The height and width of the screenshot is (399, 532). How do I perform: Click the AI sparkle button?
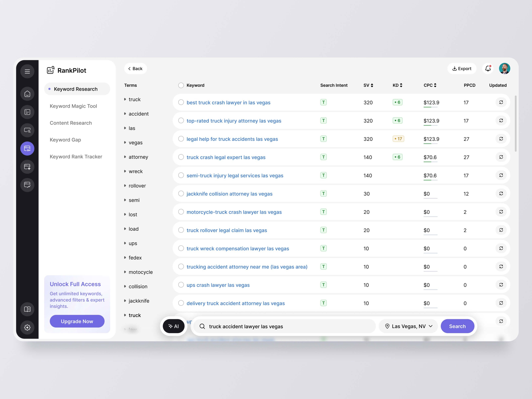(173, 326)
